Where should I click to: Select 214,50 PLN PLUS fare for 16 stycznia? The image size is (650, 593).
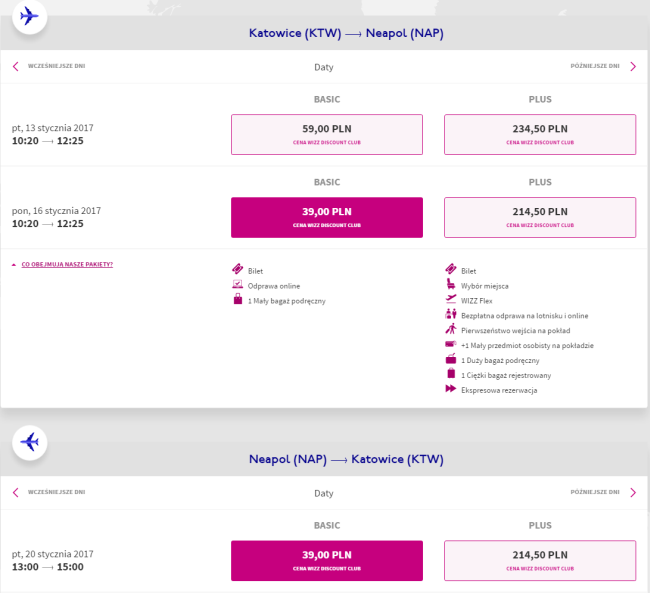click(x=540, y=217)
